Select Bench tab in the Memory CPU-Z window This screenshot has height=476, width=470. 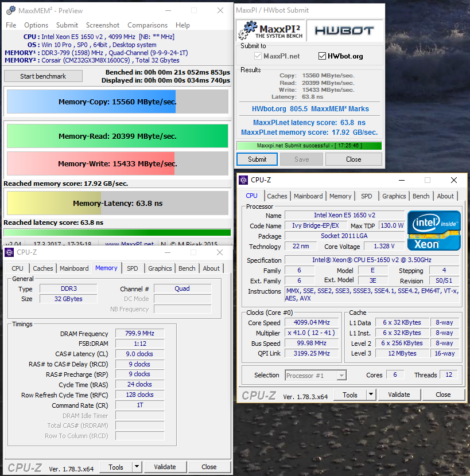[x=187, y=268]
